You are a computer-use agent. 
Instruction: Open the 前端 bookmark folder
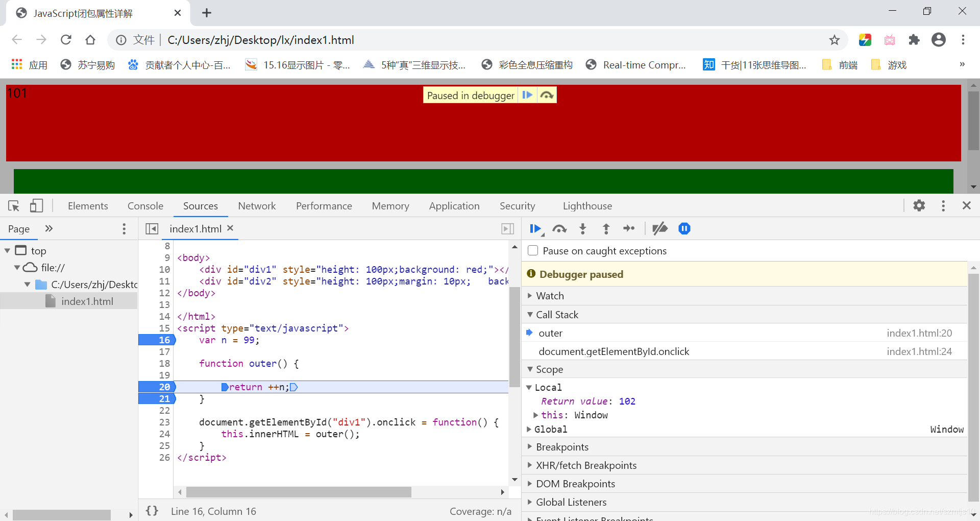(840, 65)
